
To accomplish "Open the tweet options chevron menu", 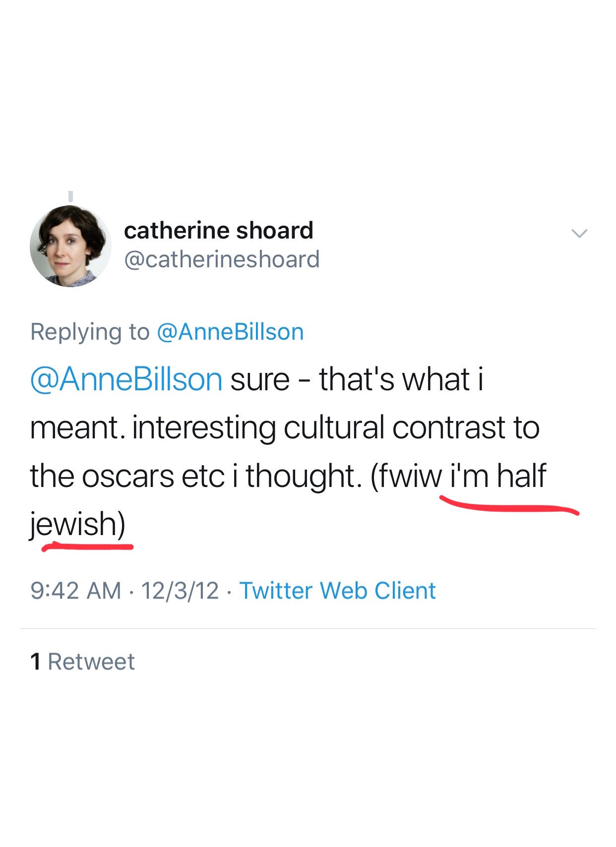I will [579, 233].
